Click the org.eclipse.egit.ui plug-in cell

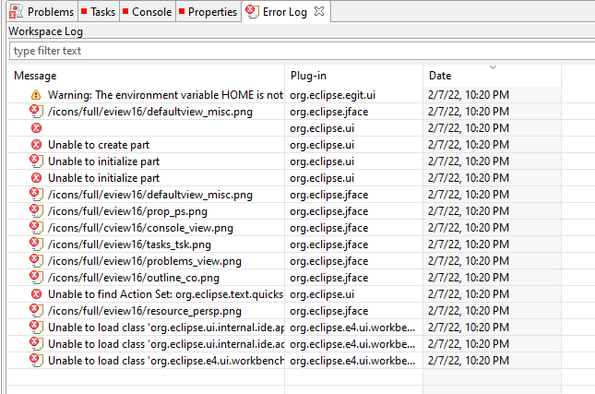click(x=333, y=95)
